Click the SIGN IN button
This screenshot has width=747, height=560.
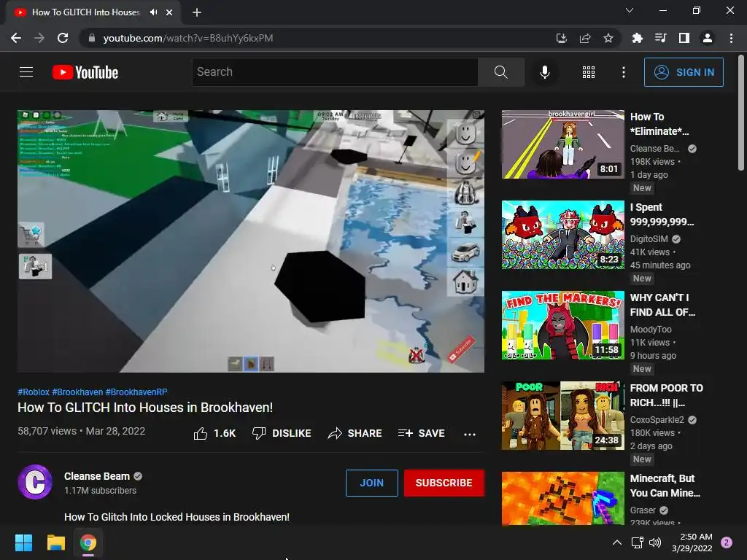click(x=684, y=72)
